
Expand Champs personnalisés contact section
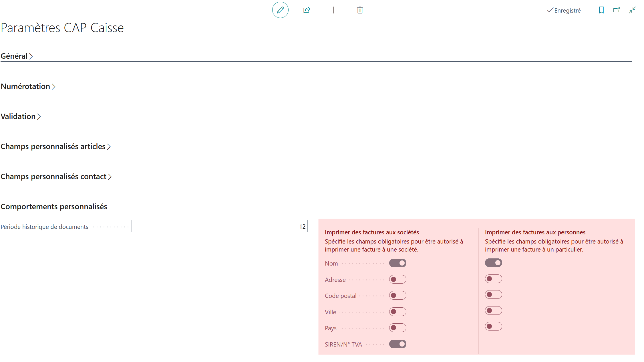(x=56, y=177)
